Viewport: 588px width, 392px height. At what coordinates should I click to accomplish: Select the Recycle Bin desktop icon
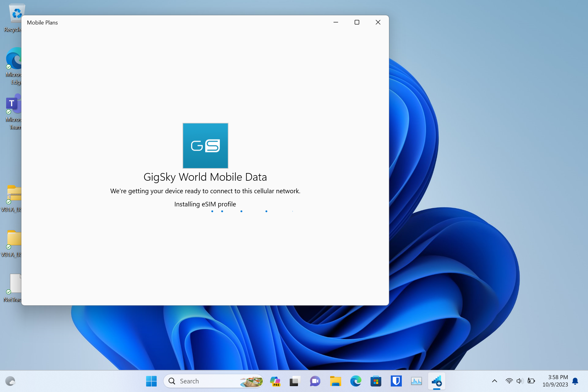[13, 18]
